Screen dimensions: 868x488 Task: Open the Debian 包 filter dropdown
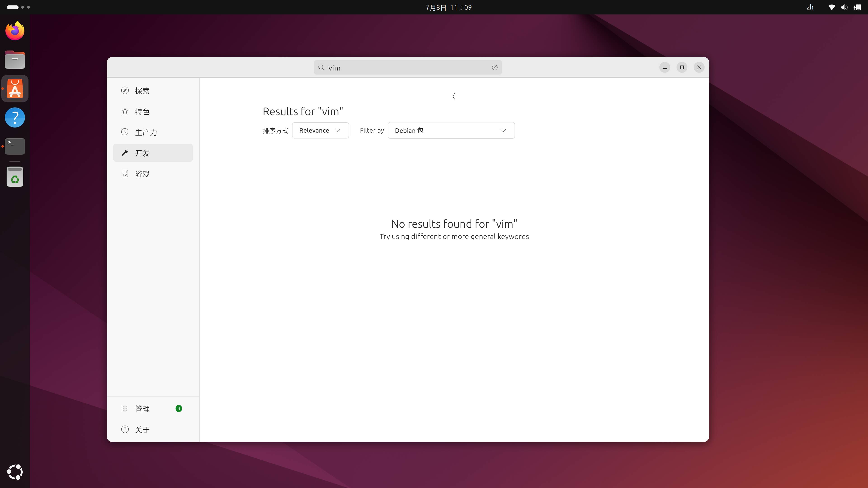click(x=451, y=130)
